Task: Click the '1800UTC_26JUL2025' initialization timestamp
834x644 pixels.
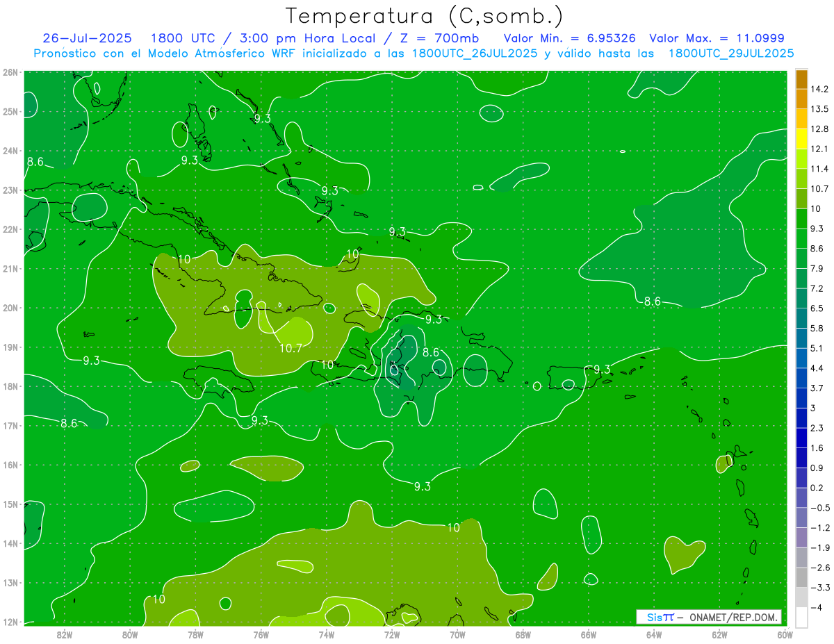Action: click(x=475, y=53)
